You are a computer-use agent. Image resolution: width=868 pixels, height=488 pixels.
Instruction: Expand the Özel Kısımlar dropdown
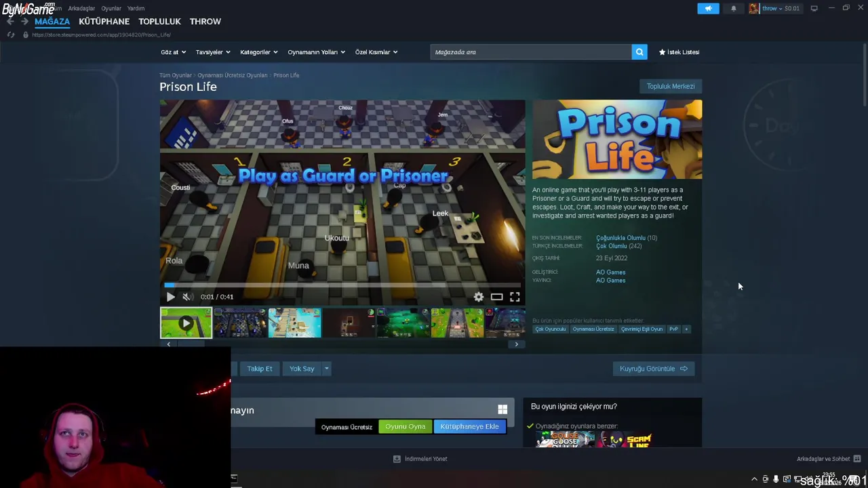coord(376,52)
